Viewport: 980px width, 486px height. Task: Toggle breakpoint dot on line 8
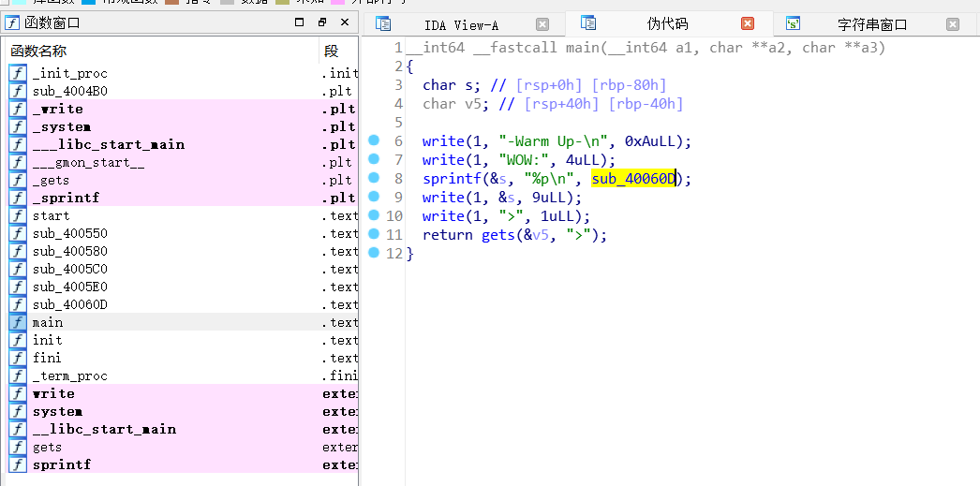coord(374,177)
